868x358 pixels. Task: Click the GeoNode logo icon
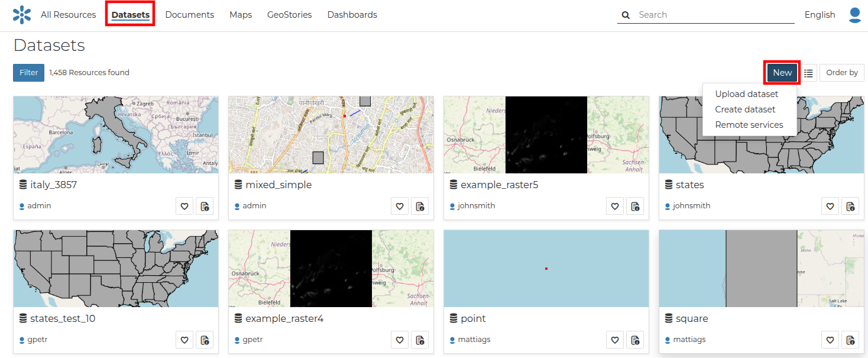[22, 15]
